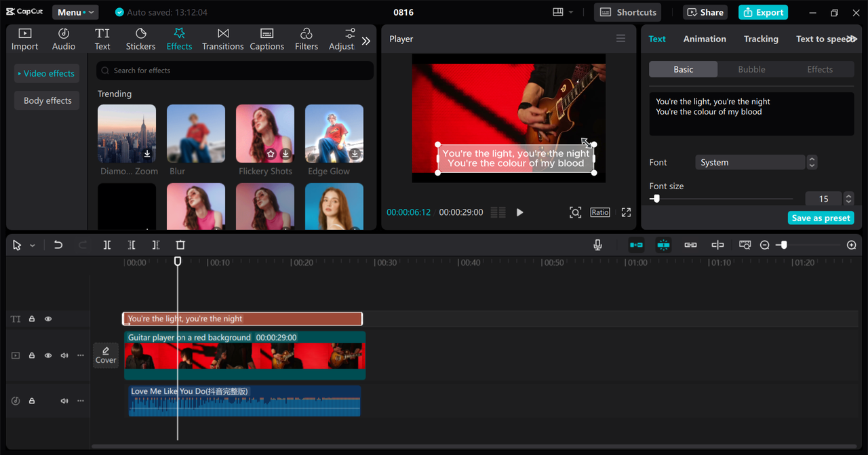Open the Captions tab
Viewport: 868px width, 455px height.
coord(267,39)
